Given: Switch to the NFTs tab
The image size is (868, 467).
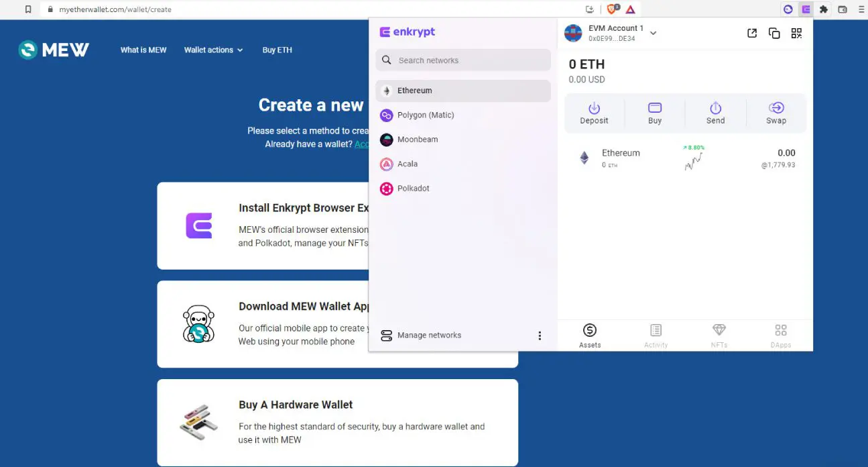Looking at the screenshot, I should pyautogui.click(x=719, y=335).
